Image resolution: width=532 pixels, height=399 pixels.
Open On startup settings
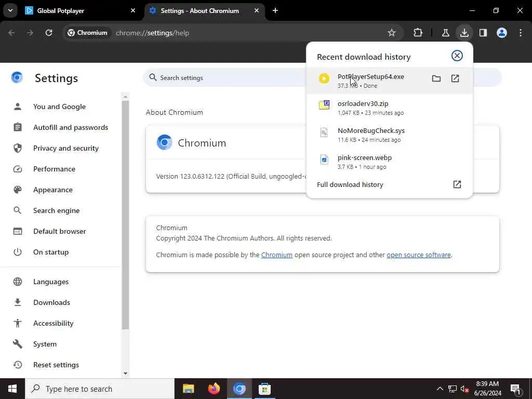[51, 252]
